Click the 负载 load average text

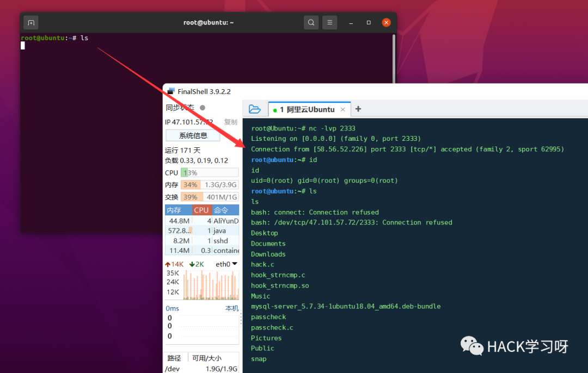coord(197,160)
